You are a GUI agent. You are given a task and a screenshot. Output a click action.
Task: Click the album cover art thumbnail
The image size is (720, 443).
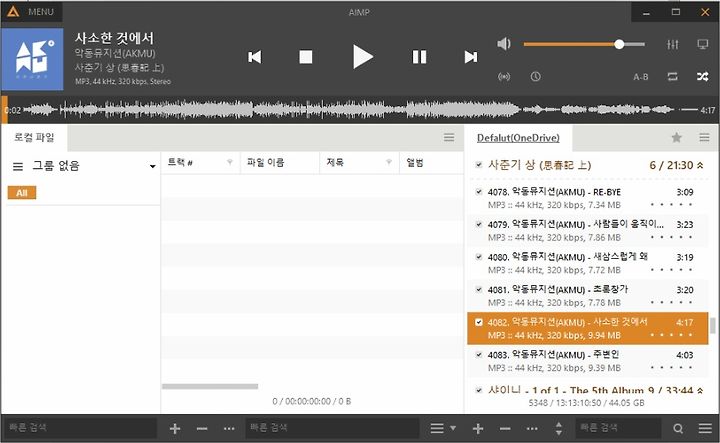pyautogui.click(x=33, y=59)
